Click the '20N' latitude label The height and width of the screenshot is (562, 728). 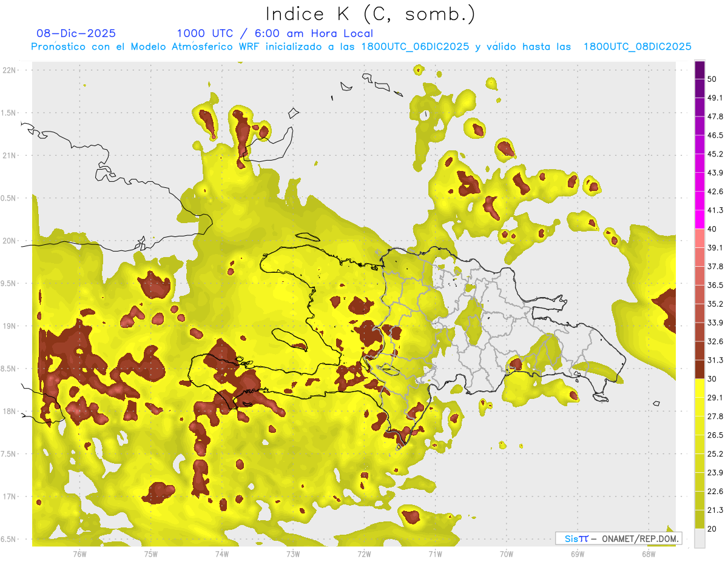pos(9,241)
